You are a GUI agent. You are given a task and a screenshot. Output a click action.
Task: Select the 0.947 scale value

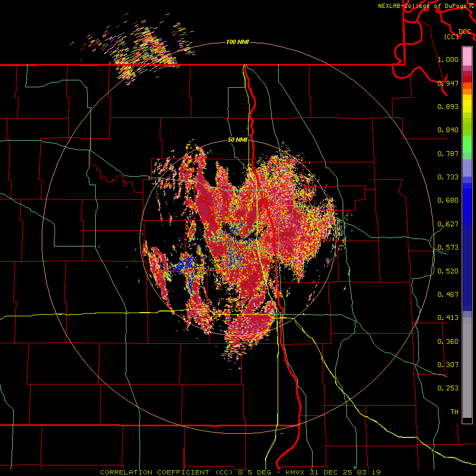tap(448, 83)
